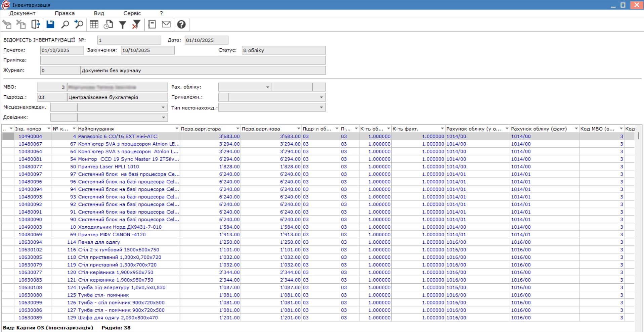
Task: Clear filter using the crossed funnel icon
Action: 136,25
